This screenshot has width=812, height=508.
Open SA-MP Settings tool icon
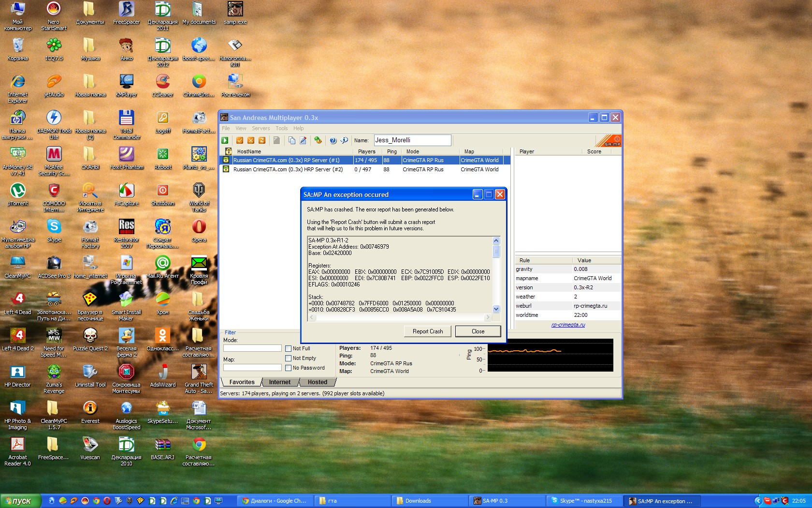(x=318, y=140)
